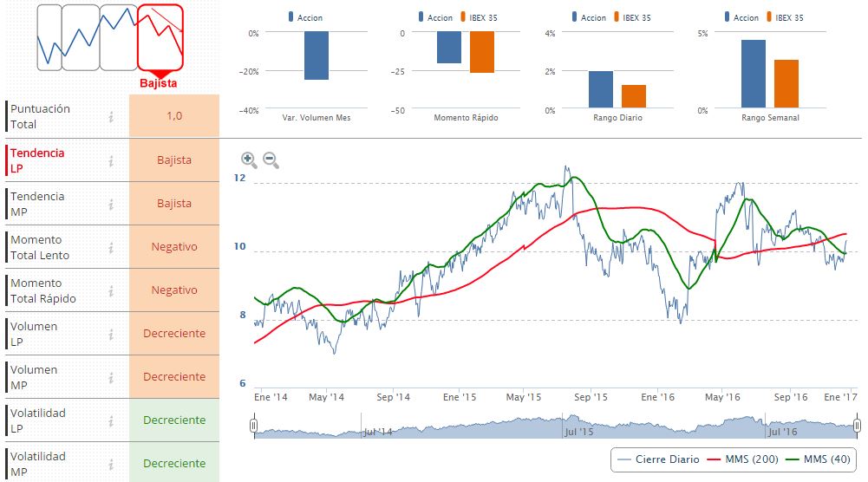Open info icon for Volumen LP
Viewport: 868px width, 482px height.
click(x=111, y=334)
